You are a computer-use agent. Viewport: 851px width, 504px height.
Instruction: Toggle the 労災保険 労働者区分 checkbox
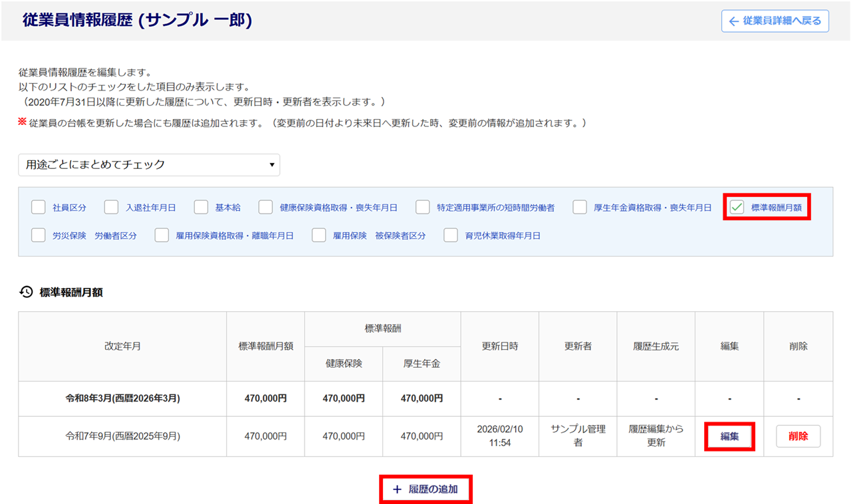click(39, 235)
